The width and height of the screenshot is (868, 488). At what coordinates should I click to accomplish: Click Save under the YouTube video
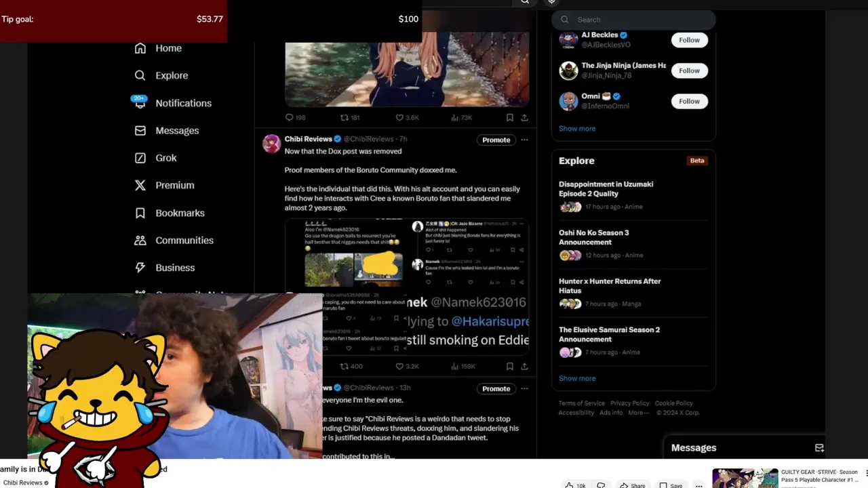pos(671,485)
